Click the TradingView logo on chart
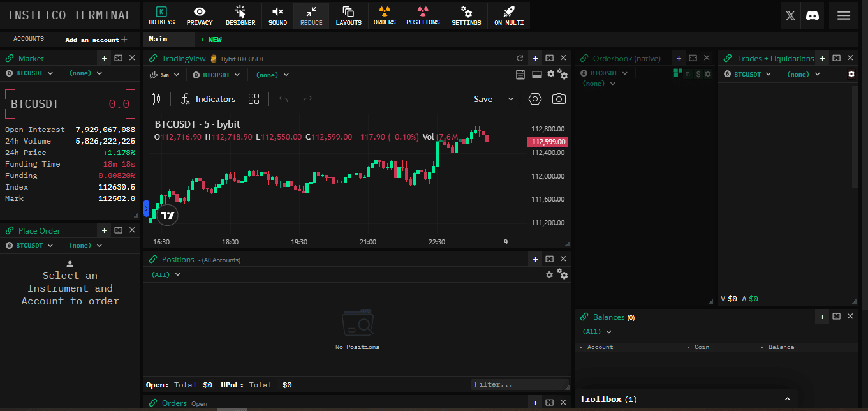This screenshot has width=868, height=411. (168, 215)
